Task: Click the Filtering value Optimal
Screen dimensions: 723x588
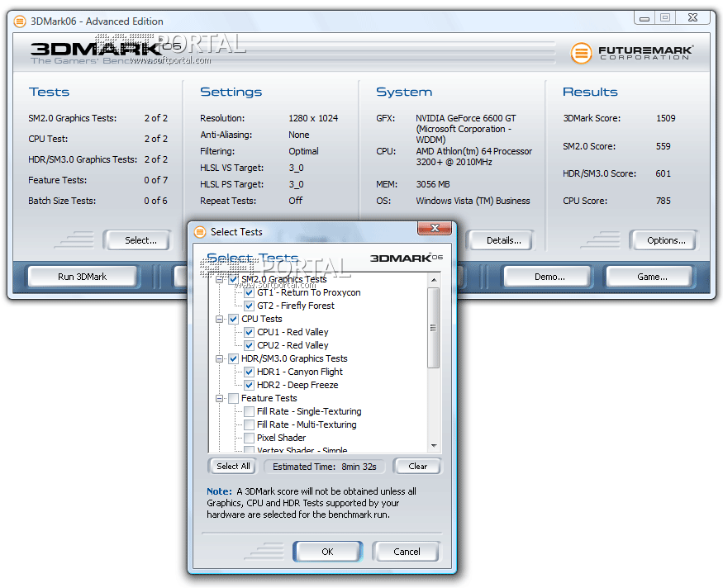Action: tap(303, 151)
